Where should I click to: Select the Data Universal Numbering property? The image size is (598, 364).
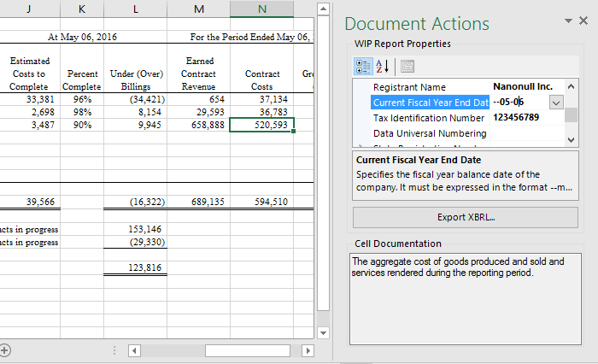click(430, 133)
